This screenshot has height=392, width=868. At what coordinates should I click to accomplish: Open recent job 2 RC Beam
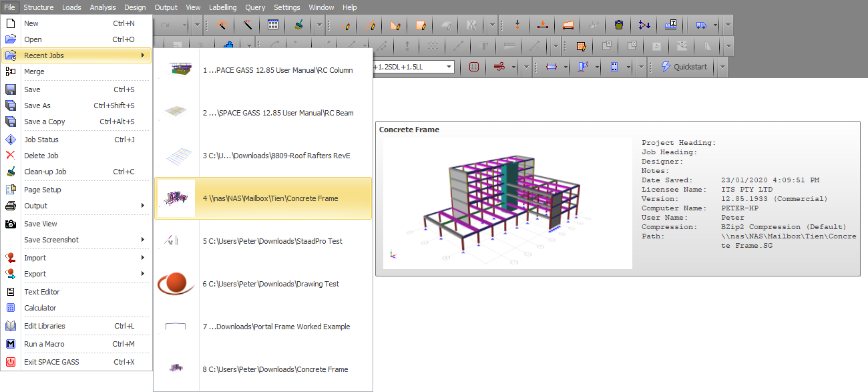click(x=263, y=113)
